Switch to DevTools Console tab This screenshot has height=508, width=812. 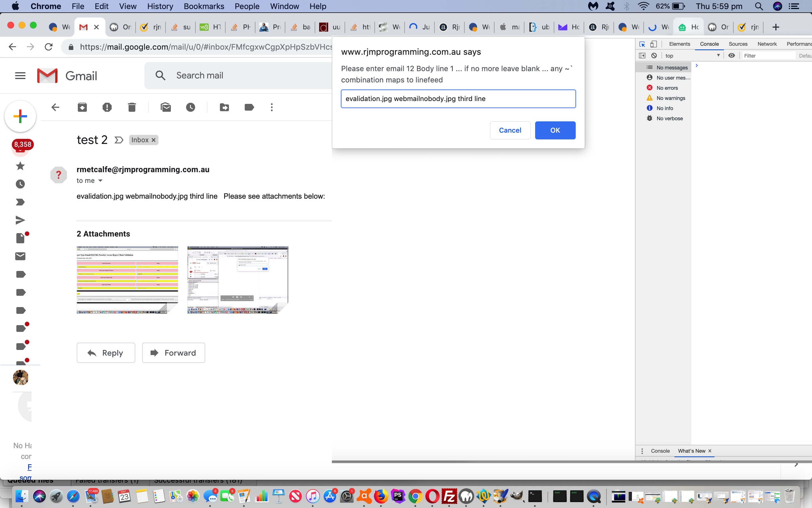coord(709,44)
